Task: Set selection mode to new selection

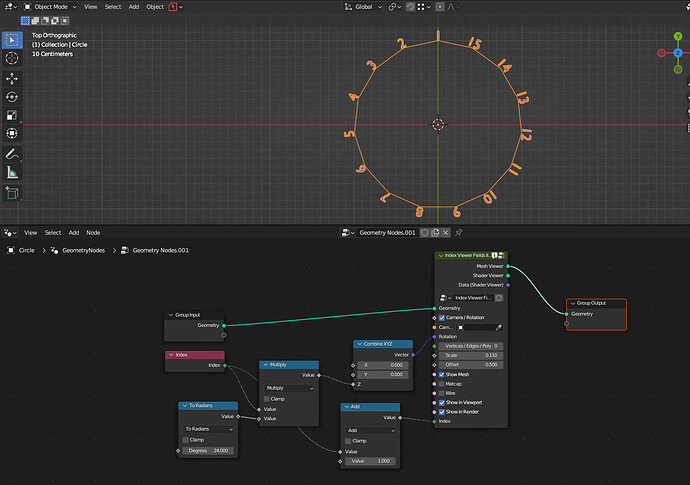Action: (25, 20)
